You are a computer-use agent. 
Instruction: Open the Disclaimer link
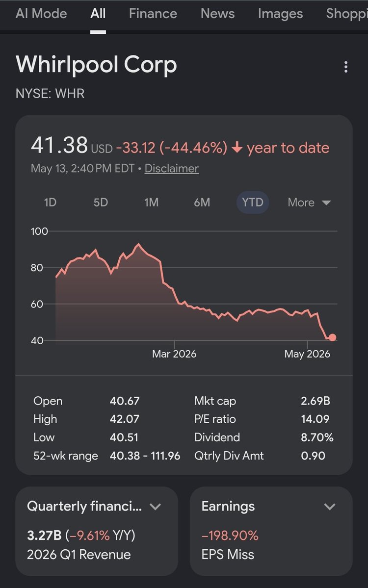point(171,168)
